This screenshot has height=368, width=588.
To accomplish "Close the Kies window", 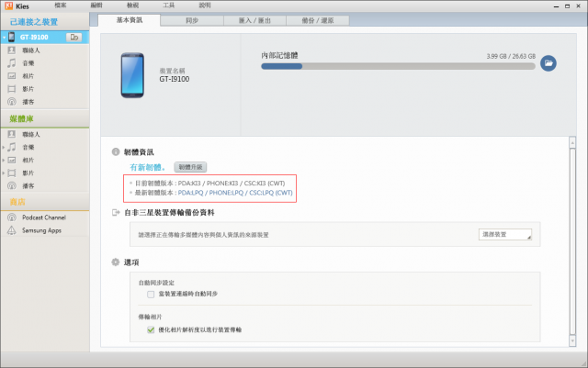I will tap(579, 6).
